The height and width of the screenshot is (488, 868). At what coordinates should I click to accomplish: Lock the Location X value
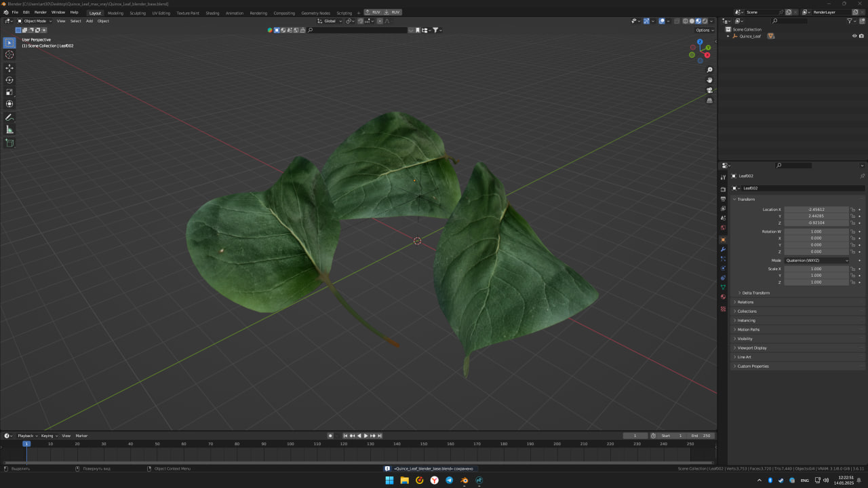[x=853, y=210]
